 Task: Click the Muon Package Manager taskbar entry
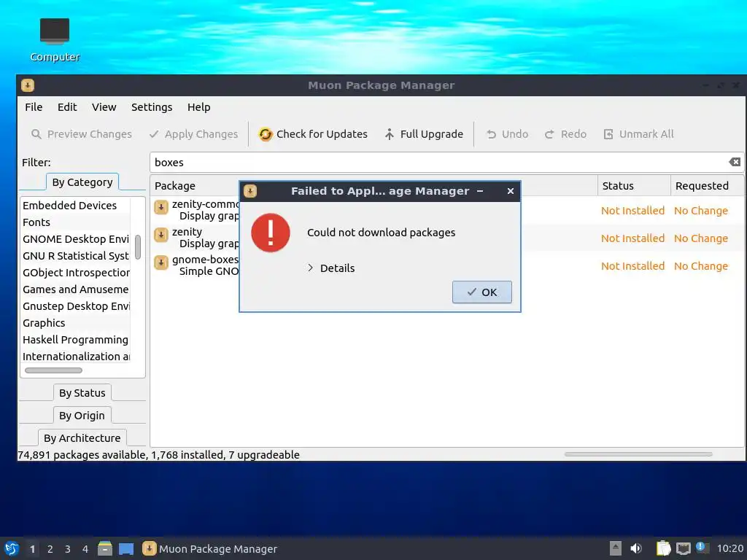[x=210, y=548]
